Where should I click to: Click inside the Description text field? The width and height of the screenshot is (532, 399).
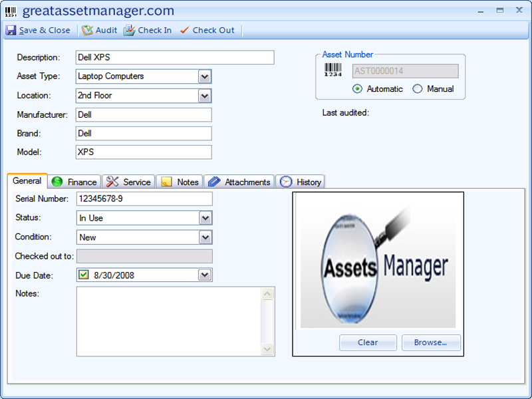pyautogui.click(x=173, y=58)
